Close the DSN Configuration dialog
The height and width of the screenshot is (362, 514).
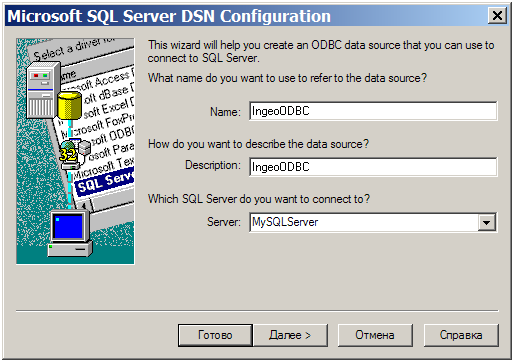click(497, 16)
